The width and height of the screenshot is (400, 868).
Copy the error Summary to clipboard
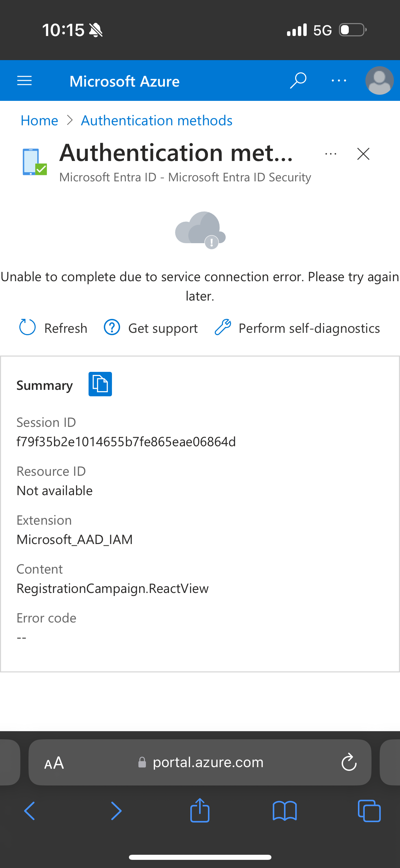(x=100, y=384)
